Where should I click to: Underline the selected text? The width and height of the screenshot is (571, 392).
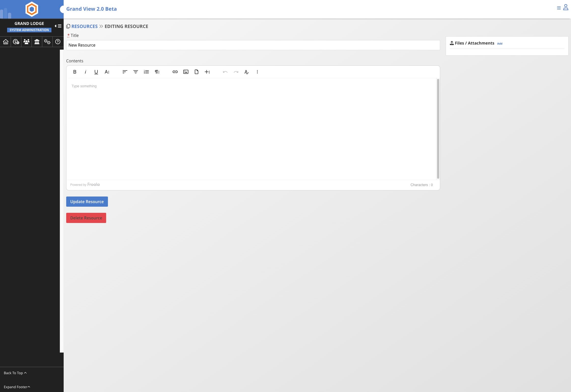(96, 72)
